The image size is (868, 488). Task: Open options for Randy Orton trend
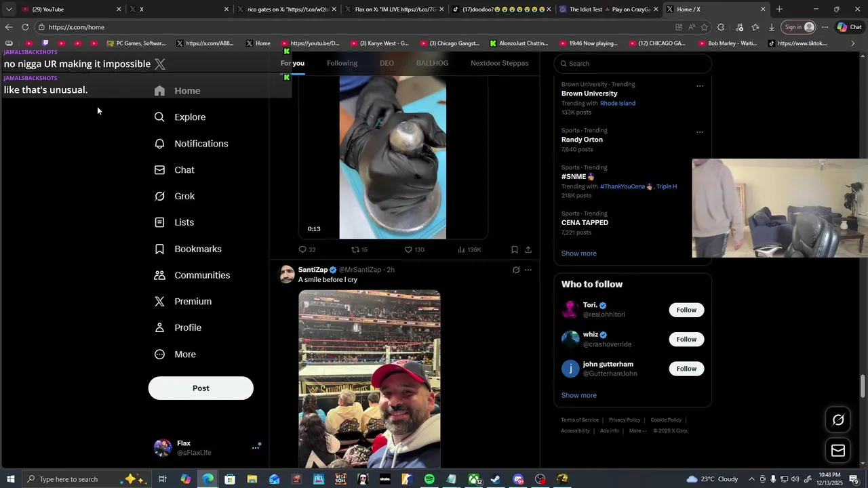point(700,132)
